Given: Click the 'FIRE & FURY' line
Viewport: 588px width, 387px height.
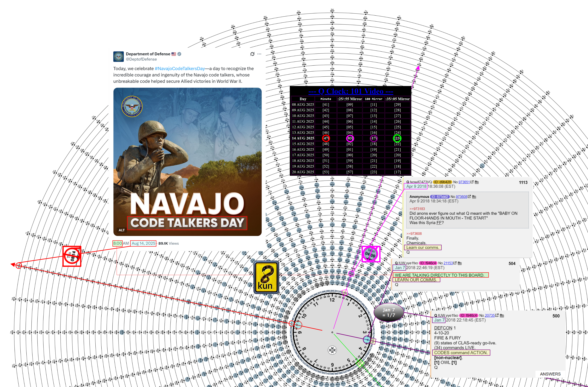Looking at the screenshot, I should pyautogui.click(x=447, y=338).
